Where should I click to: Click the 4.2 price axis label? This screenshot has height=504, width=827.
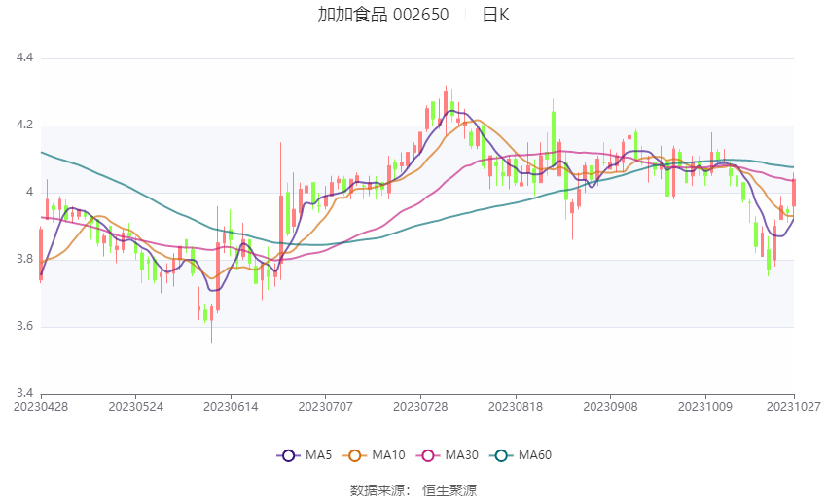(25, 126)
